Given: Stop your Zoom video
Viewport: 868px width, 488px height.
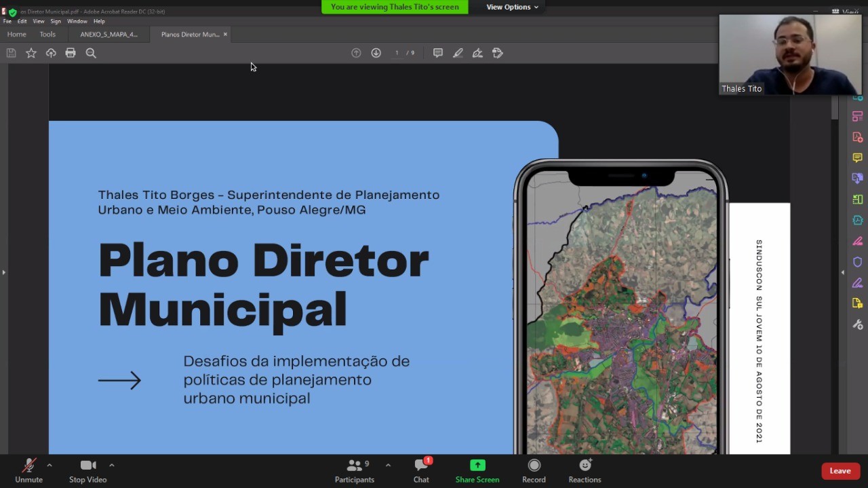Looking at the screenshot, I should click(x=87, y=470).
